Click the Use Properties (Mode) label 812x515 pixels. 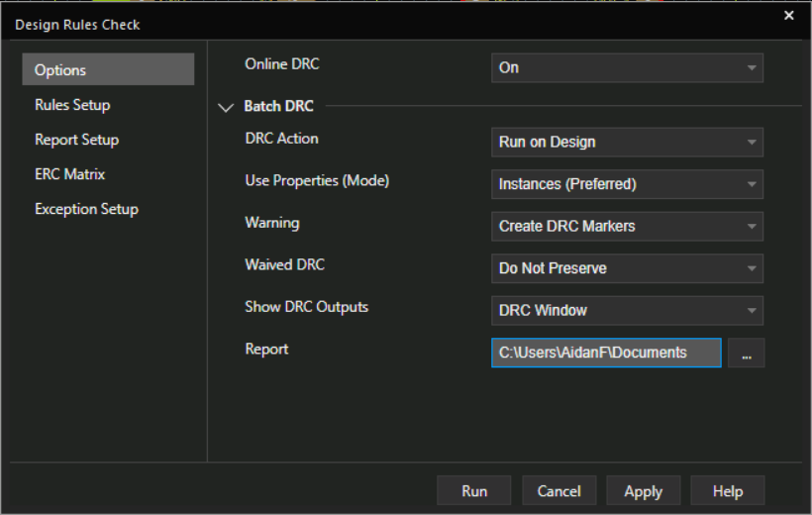point(317,180)
